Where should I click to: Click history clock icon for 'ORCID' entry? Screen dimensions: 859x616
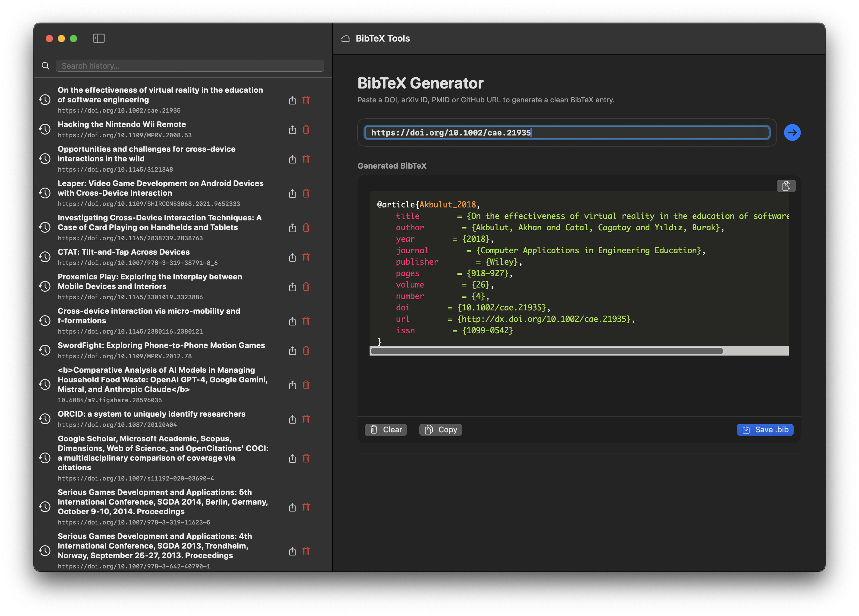pos(45,419)
